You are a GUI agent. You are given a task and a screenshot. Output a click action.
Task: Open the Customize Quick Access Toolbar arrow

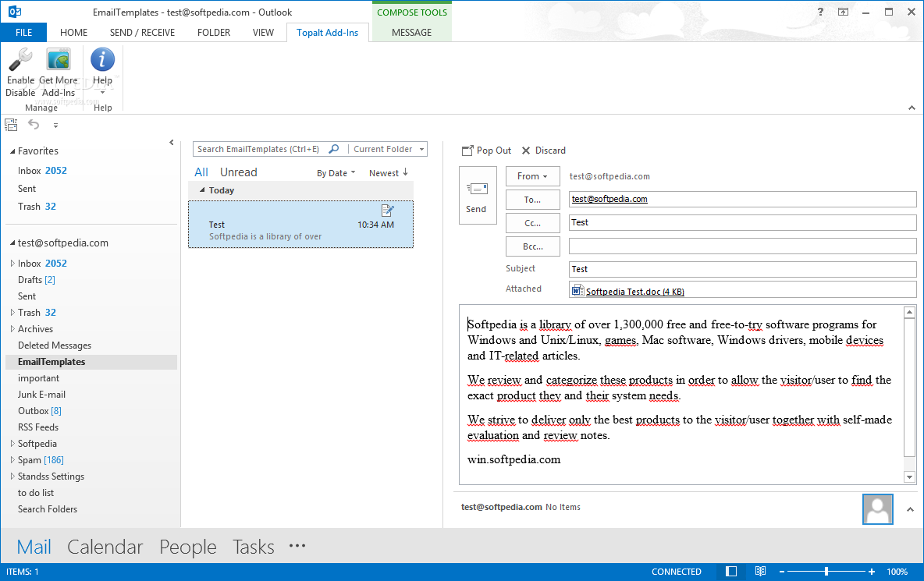tap(55, 126)
